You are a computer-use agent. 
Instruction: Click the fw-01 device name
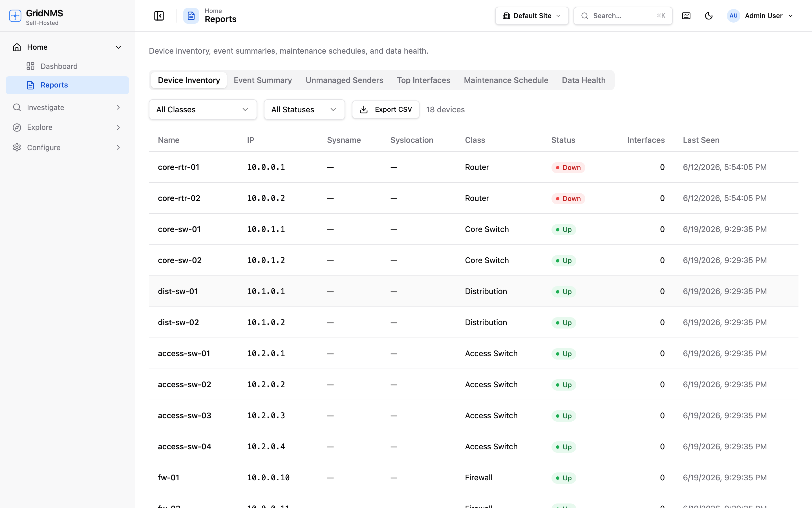point(168,478)
